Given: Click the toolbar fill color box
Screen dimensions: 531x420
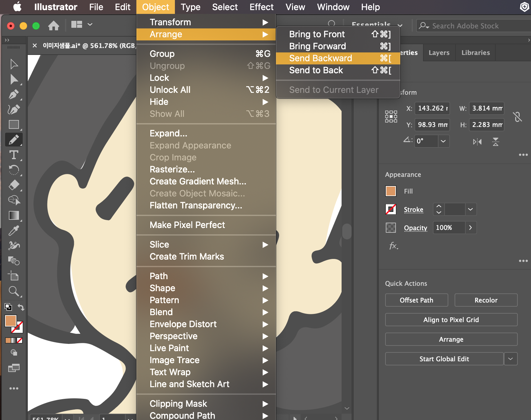Looking at the screenshot, I should [x=11, y=321].
